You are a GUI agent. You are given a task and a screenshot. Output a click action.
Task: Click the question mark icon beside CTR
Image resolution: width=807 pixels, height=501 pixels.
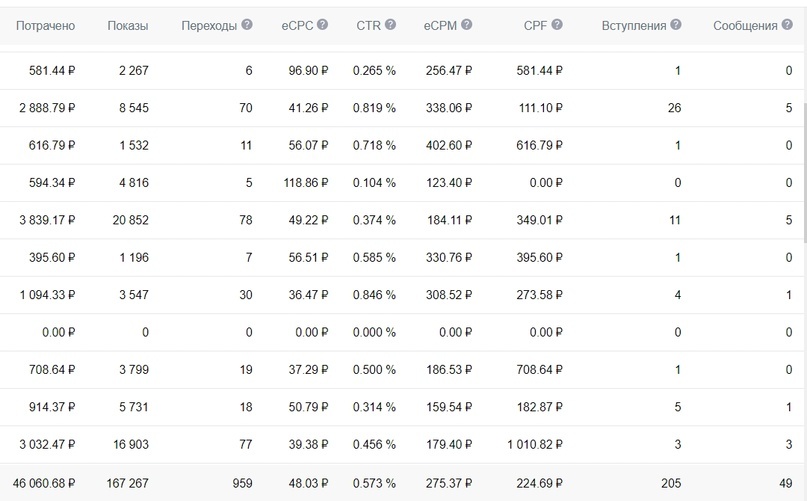pyautogui.click(x=390, y=25)
